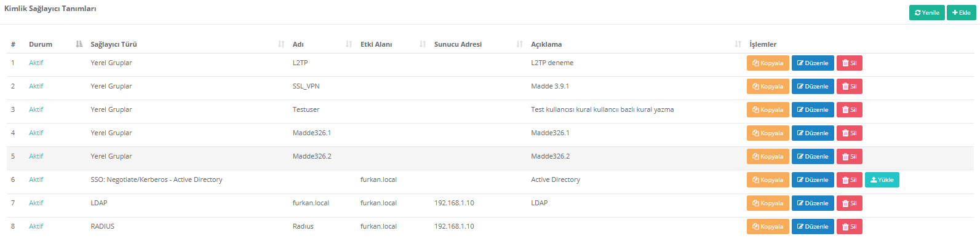Viewport: 980px width, 252px height.
Task: Sort by the Adı column arrows
Action: [349, 44]
